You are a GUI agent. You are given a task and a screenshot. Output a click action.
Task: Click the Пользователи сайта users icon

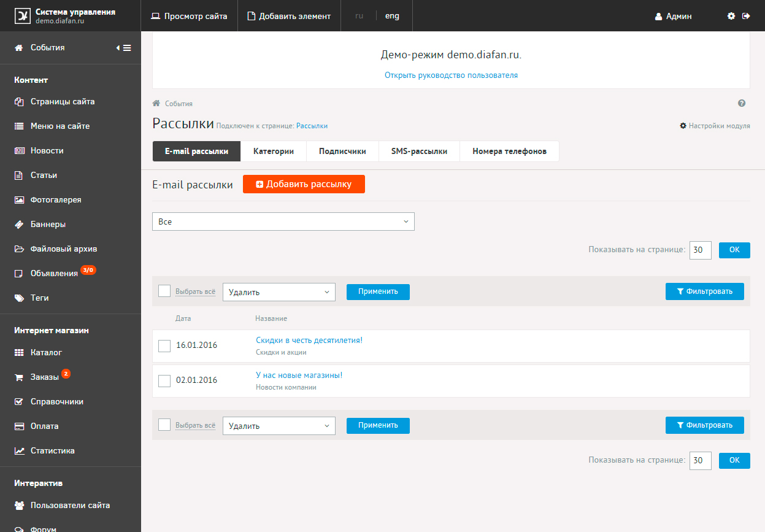18,506
